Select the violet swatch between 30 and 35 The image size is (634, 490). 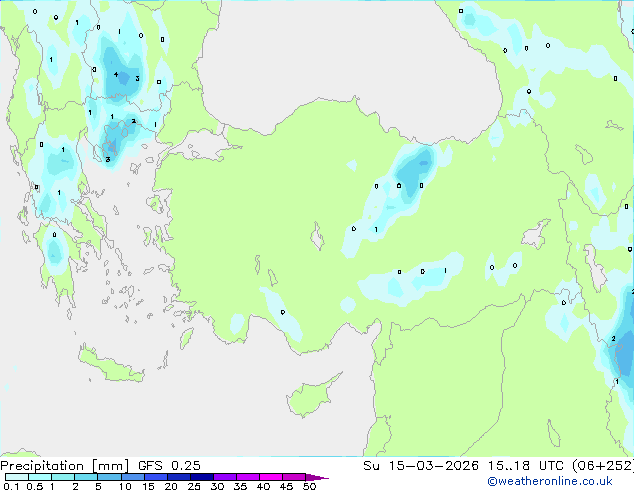point(224,477)
